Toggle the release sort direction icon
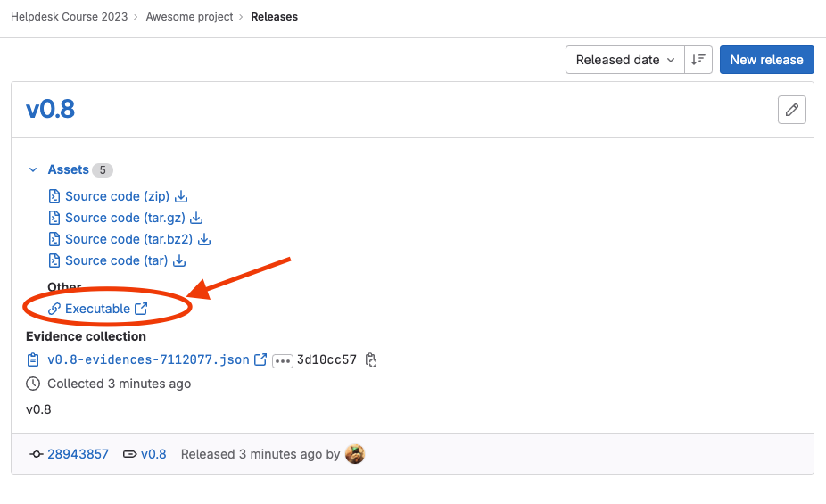 (x=698, y=60)
